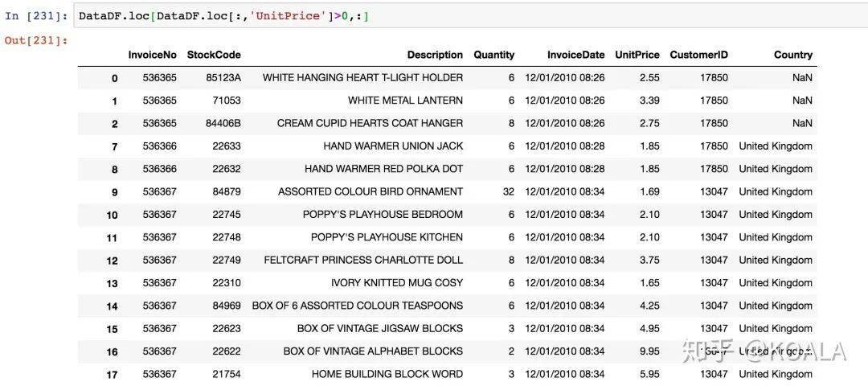Click HOME BUILDING BLOCK WORD description
This screenshot has width=868, height=386.
(x=387, y=374)
